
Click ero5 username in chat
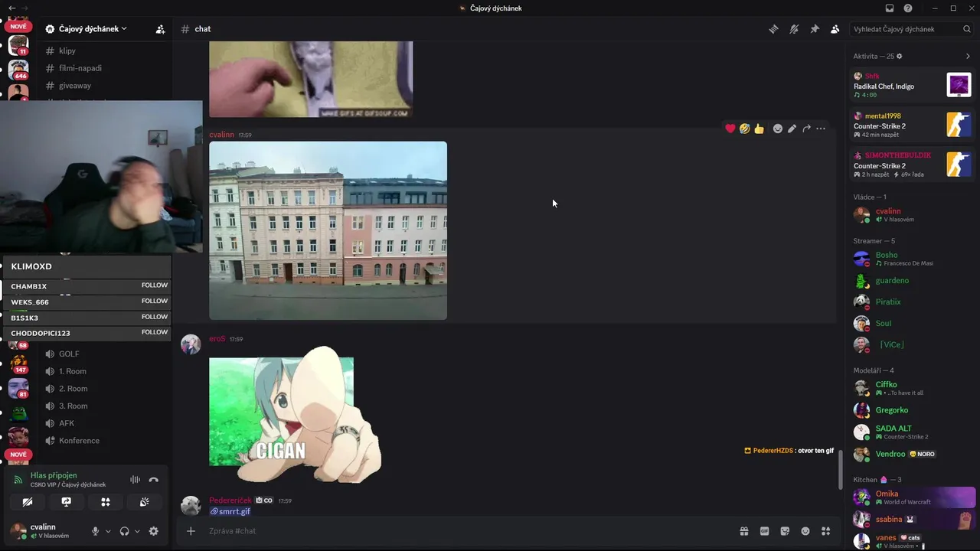coord(217,339)
